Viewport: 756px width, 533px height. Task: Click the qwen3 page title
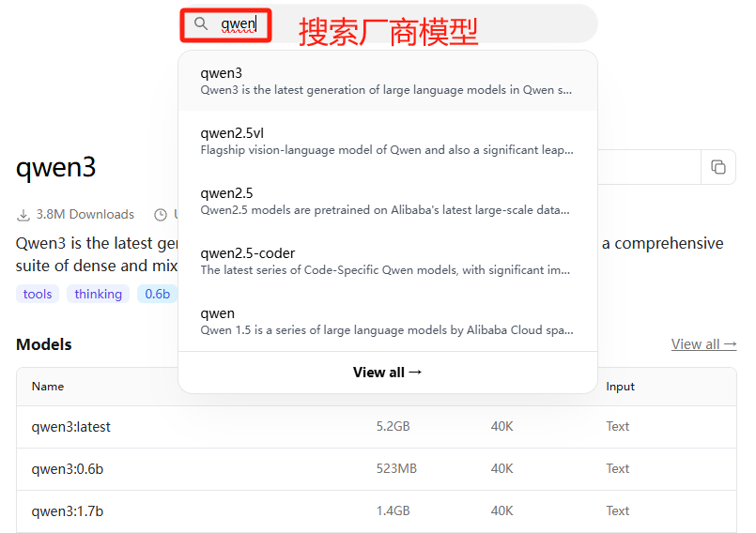[56, 168]
